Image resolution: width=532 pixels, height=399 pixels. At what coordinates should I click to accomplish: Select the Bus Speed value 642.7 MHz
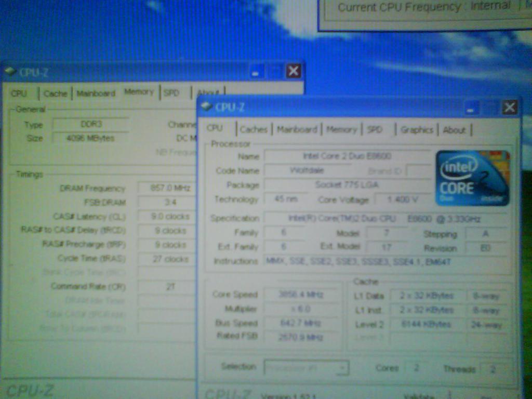(301, 323)
